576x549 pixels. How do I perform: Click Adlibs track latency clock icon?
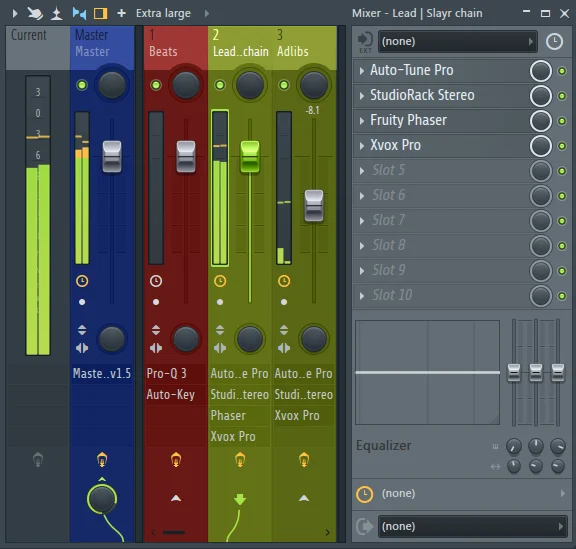284,281
